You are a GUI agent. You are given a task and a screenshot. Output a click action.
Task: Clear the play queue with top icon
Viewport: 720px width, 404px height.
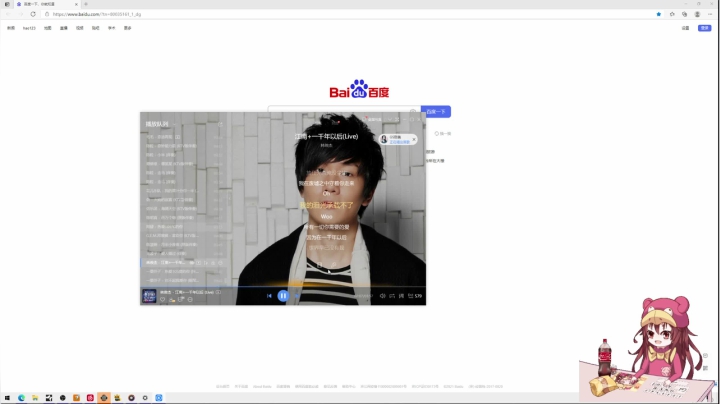tap(220, 124)
